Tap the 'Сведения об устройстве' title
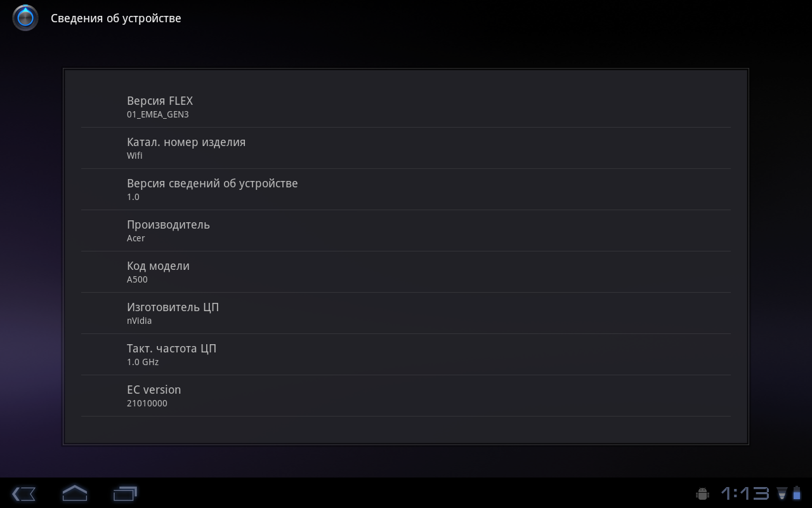812x508 pixels. [x=116, y=18]
